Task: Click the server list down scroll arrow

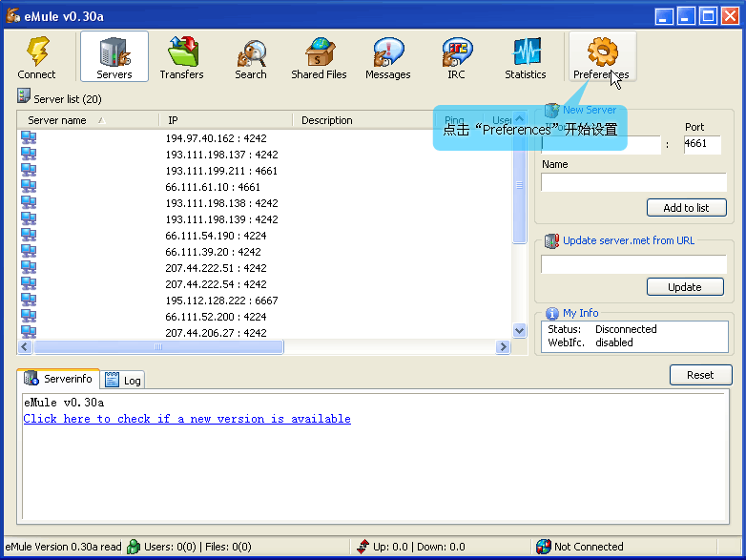Action: (520, 330)
